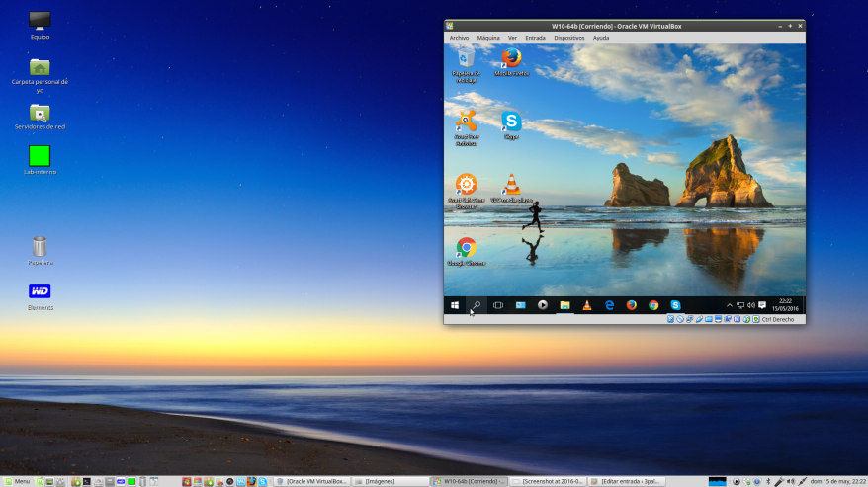Open the Archivo menu in VirtualBox
Image resolution: width=868 pixels, height=487 pixels.
(x=459, y=38)
